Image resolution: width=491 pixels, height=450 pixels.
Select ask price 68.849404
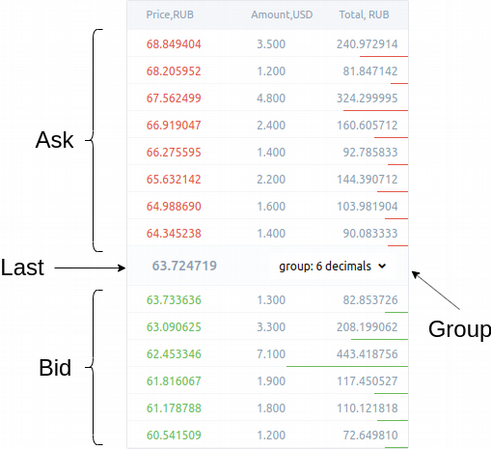[x=174, y=44]
